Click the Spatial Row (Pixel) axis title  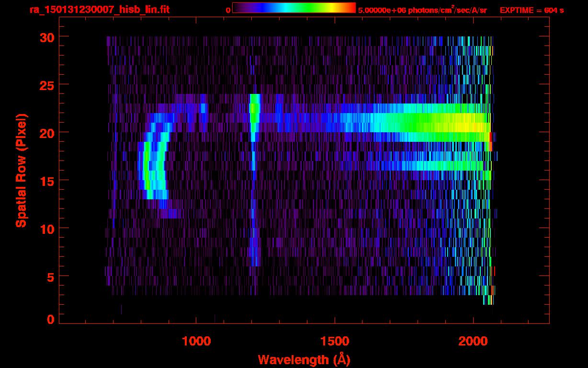click(21, 170)
